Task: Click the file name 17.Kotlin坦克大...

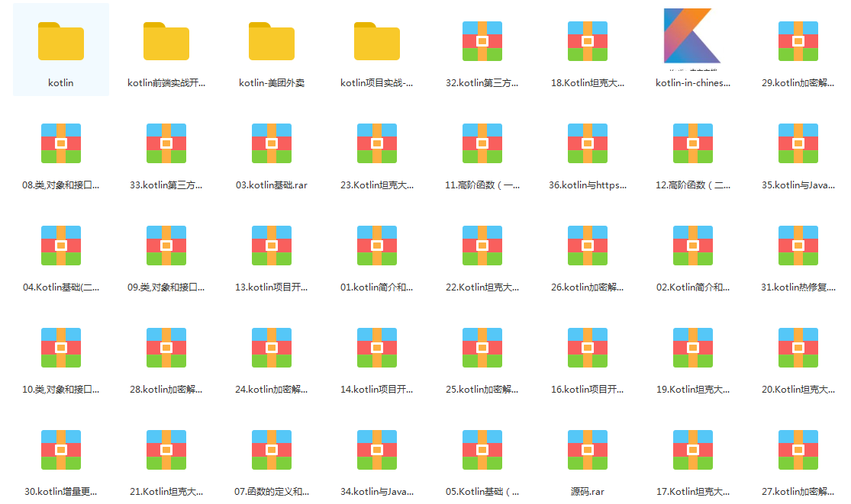Action: 692,492
